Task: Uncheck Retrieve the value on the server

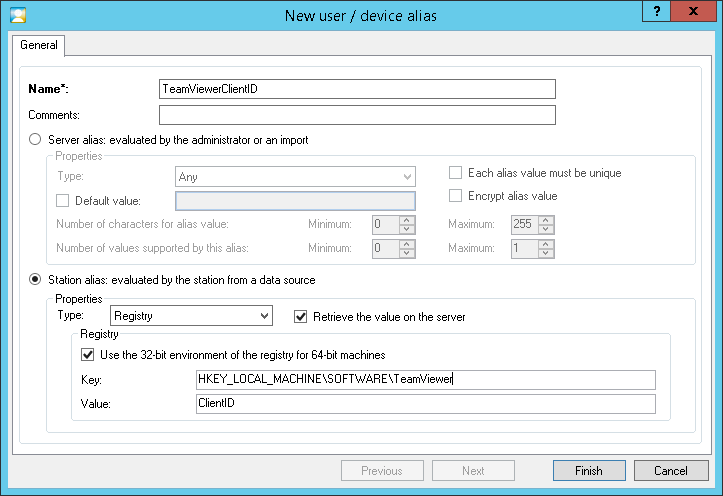Action: pyautogui.click(x=301, y=317)
